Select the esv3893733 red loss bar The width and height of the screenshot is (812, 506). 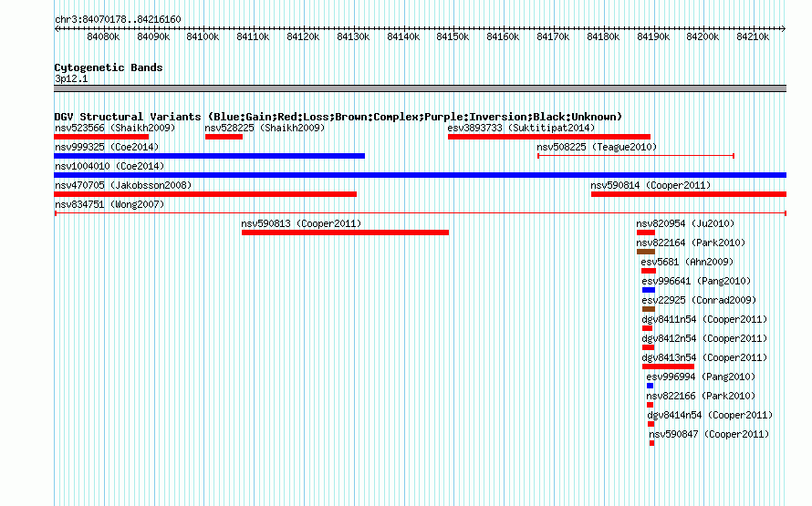[x=549, y=137]
